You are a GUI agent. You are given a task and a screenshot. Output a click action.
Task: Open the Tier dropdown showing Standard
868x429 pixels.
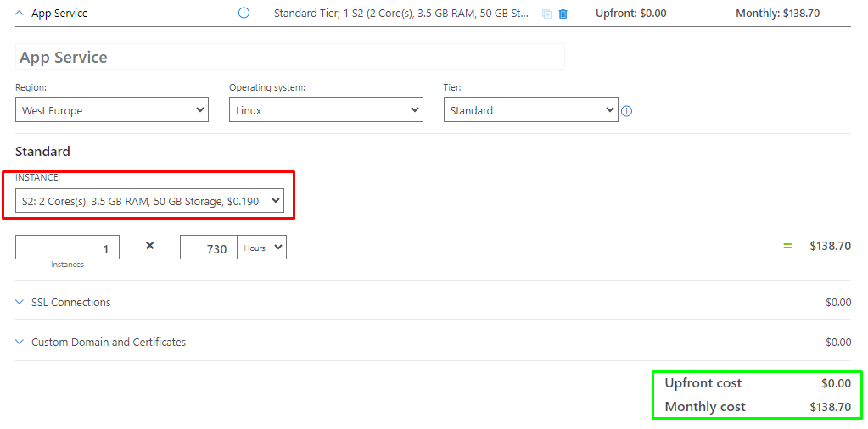(x=531, y=110)
